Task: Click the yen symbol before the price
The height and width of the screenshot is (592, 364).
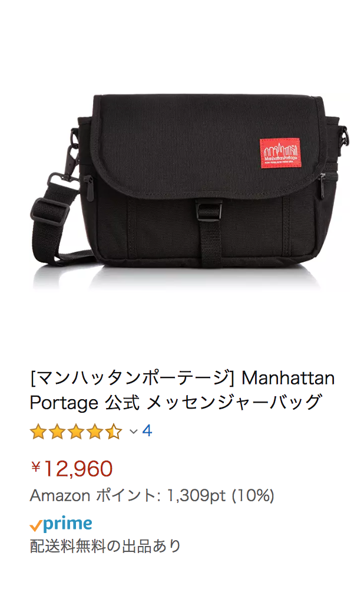Action: point(36,468)
